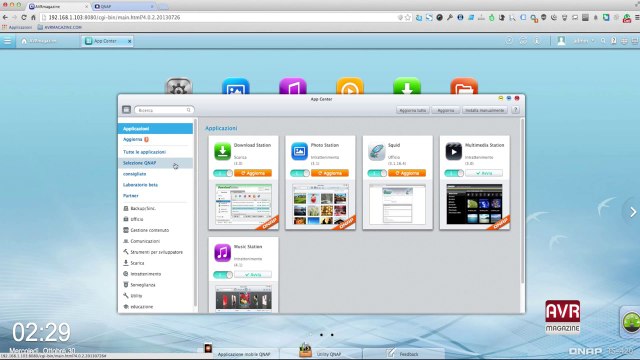Open the admin user dropdown menu
Screen dimensions: 640x360
tap(584, 41)
